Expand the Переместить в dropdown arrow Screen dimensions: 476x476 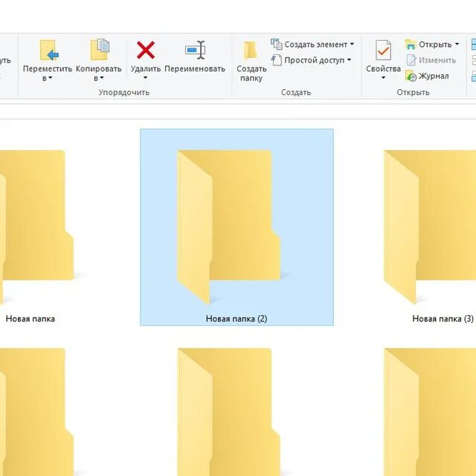coord(51,78)
